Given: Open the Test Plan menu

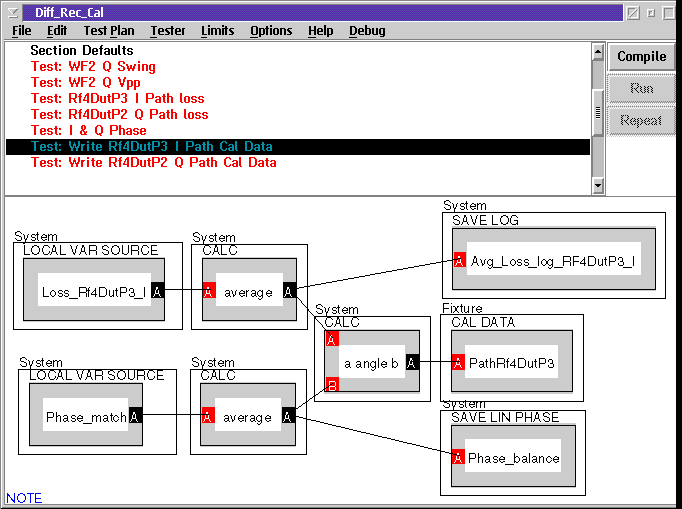Looking at the screenshot, I should [x=109, y=31].
